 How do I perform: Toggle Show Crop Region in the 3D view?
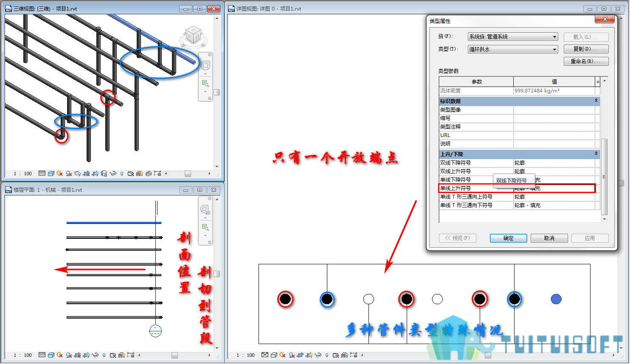(x=96, y=174)
